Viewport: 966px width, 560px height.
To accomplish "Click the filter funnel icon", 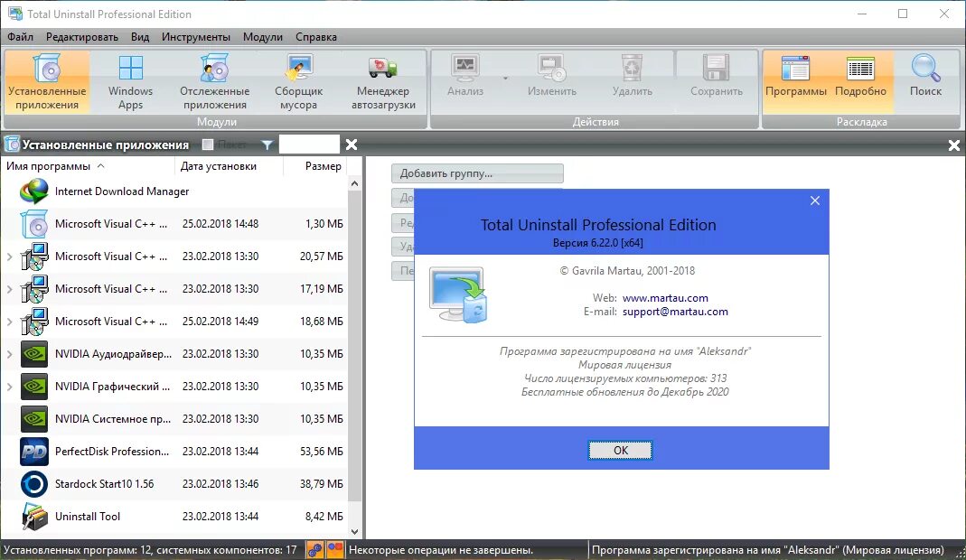I will [267, 145].
